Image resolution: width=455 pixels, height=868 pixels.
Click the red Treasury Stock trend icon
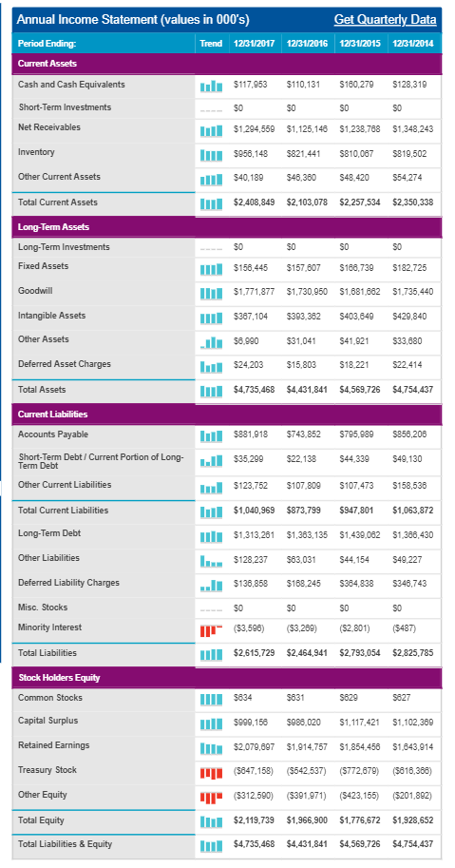tap(211, 772)
